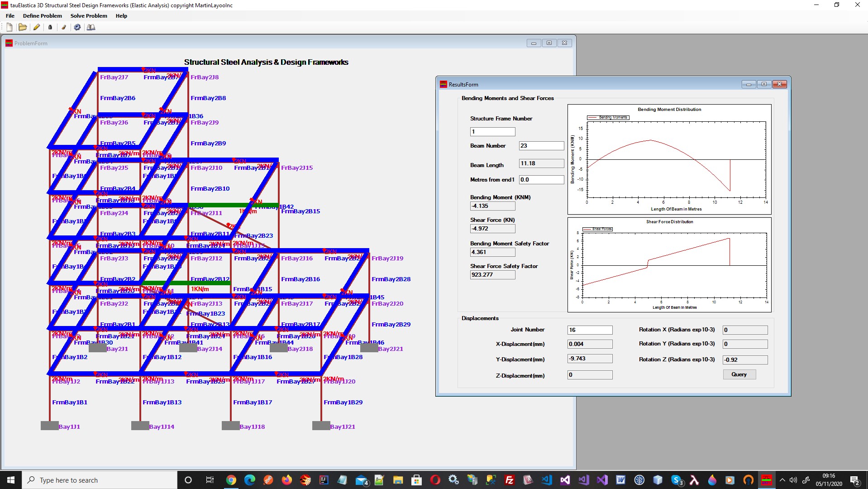868x489 pixels.
Task: Click the New file toolbar icon
Action: point(9,27)
